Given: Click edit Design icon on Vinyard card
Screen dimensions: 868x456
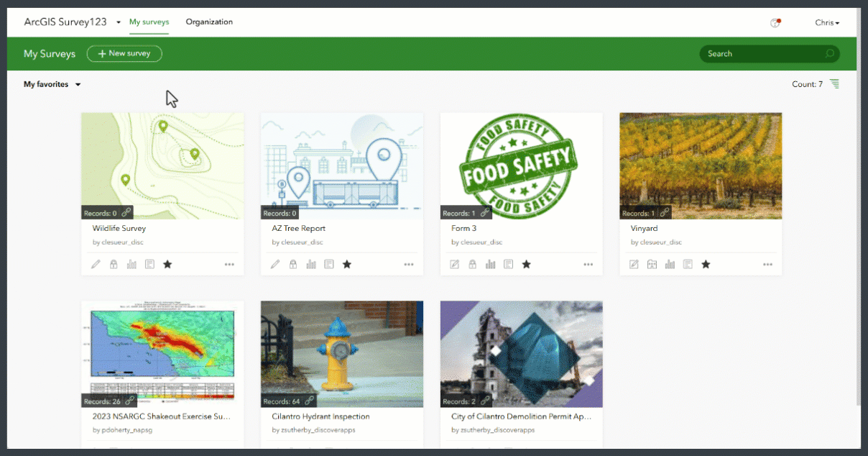Looking at the screenshot, I should [x=634, y=265].
